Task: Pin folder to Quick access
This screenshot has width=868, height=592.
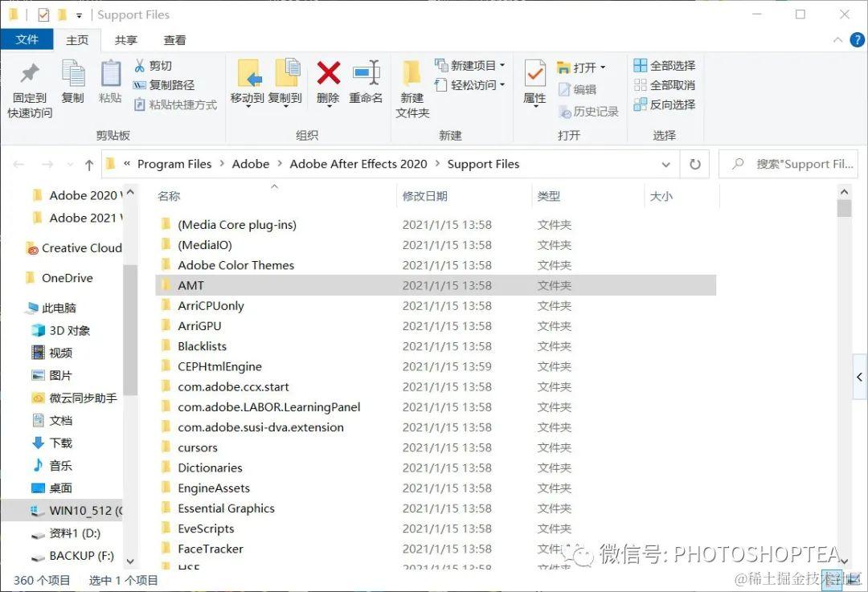Action: pos(30,90)
